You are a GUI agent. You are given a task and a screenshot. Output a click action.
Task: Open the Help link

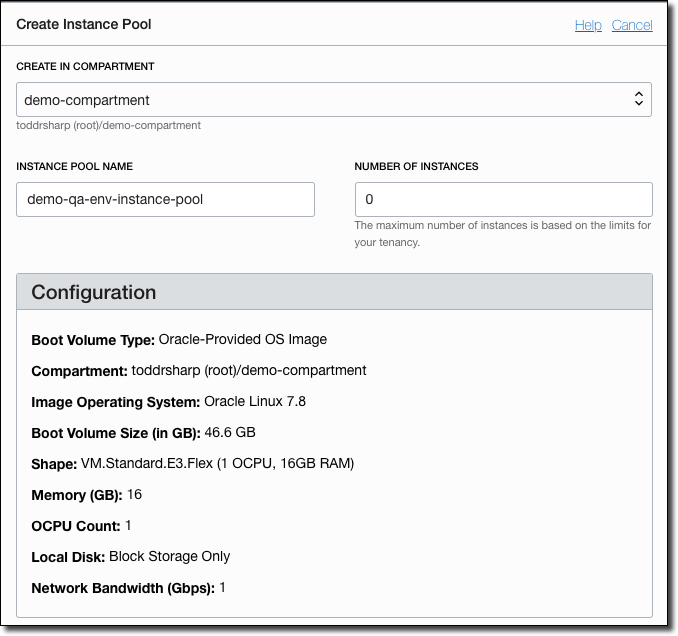click(587, 25)
